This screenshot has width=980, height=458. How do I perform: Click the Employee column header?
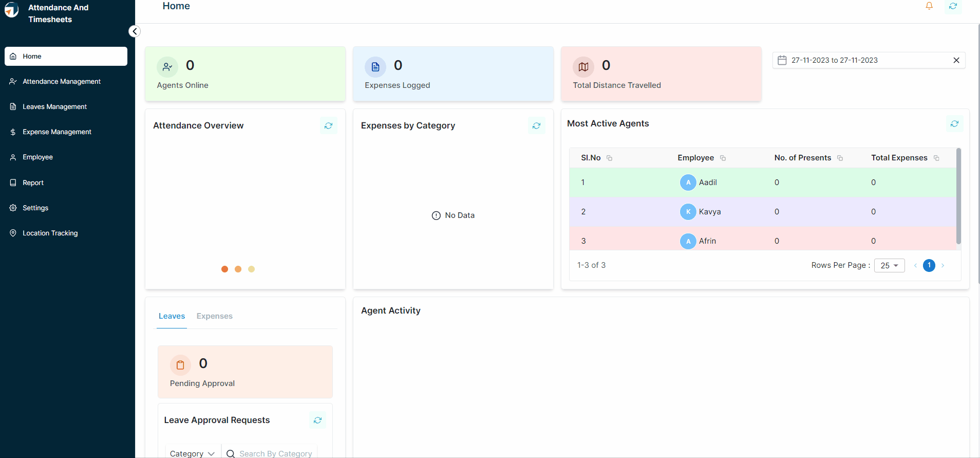696,158
